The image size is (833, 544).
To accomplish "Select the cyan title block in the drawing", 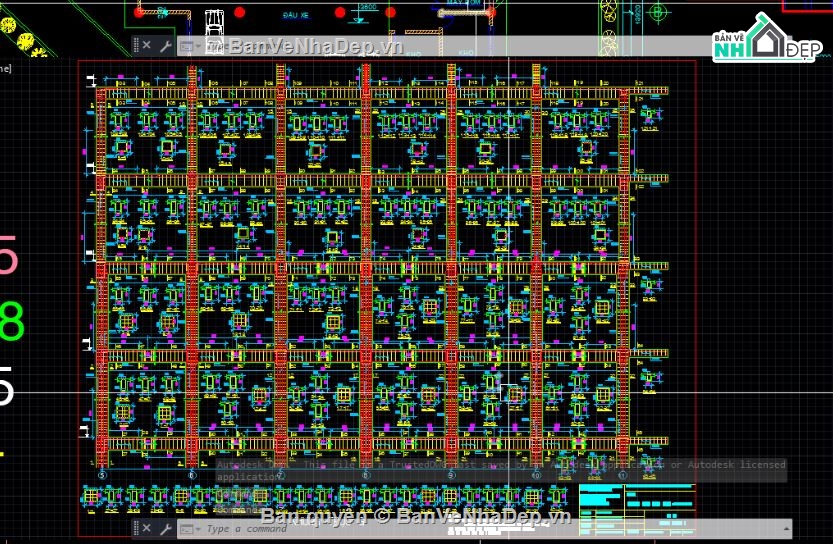I will 635,504.
